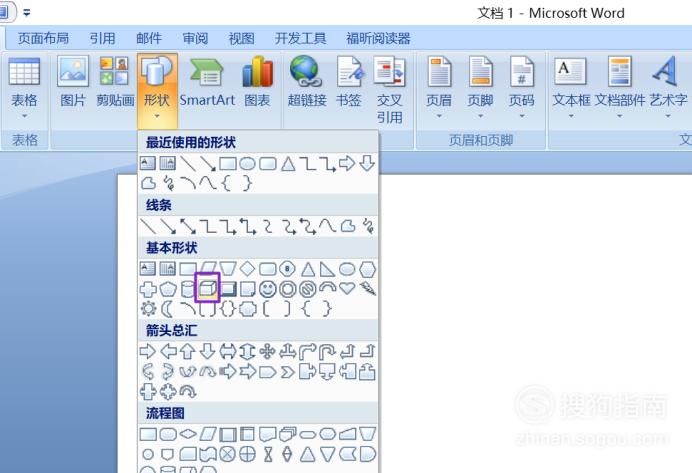The image size is (692, 473).
Task: Select the folded corner shape
Action: click(x=248, y=289)
